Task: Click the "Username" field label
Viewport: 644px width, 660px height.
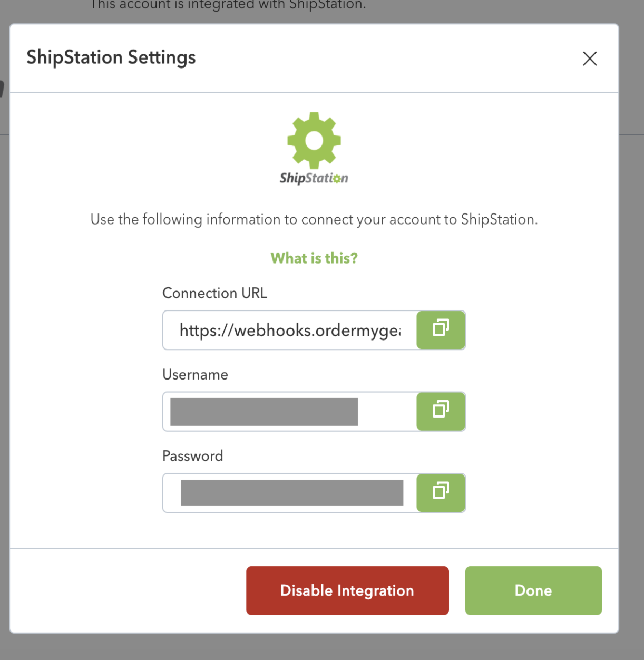Action: (195, 375)
